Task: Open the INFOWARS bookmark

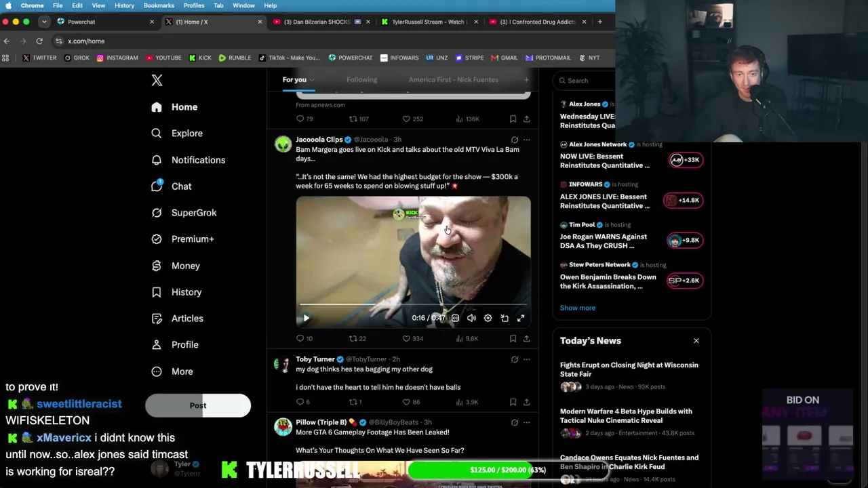Action: 399,58
